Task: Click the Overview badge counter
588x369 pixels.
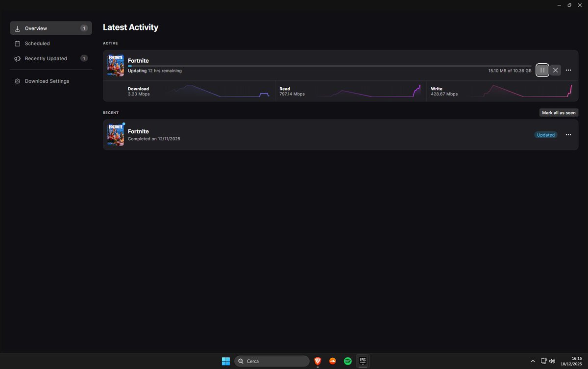Action: [84, 28]
